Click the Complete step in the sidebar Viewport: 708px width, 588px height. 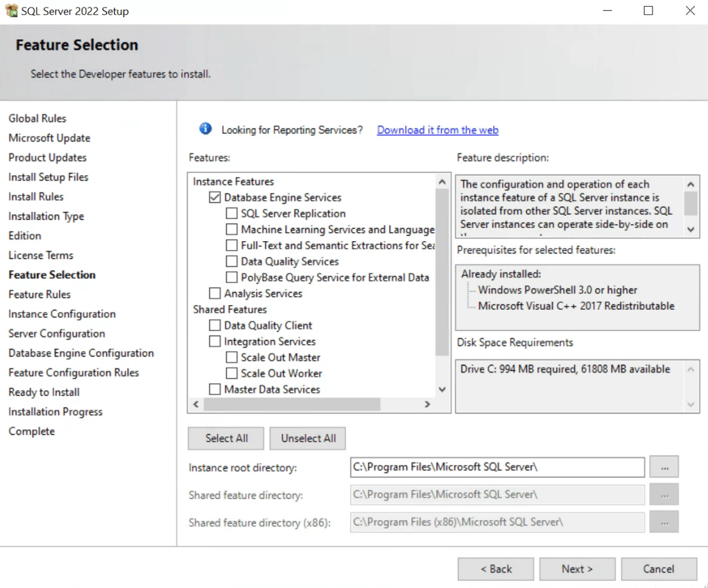pos(32,431)
